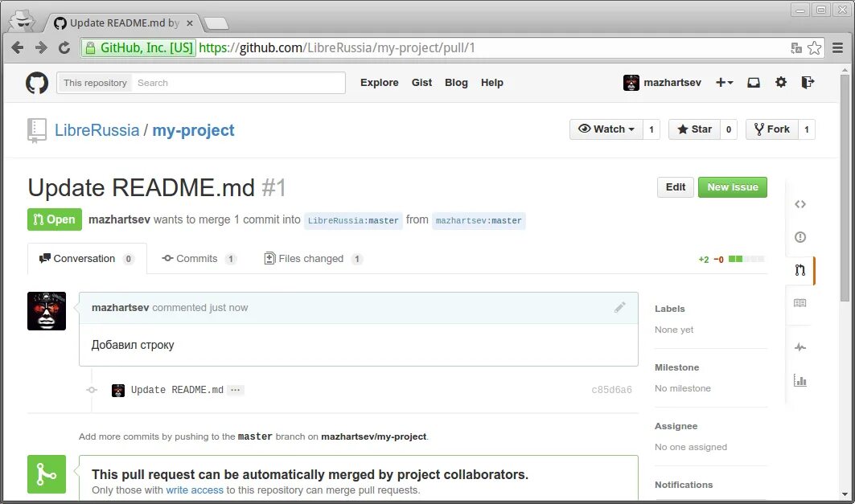Fork the repository
Viewport: 855px width, 504px height.
[771, 129]
